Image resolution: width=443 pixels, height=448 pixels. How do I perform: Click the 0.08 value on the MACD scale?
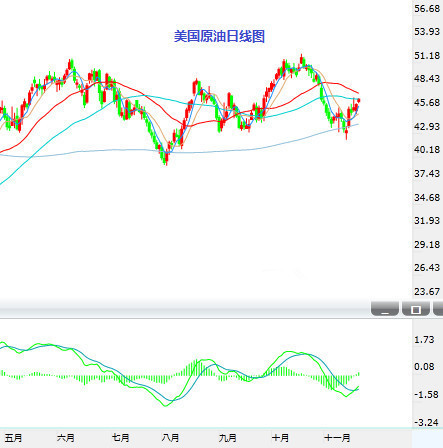tap(424, 367)
